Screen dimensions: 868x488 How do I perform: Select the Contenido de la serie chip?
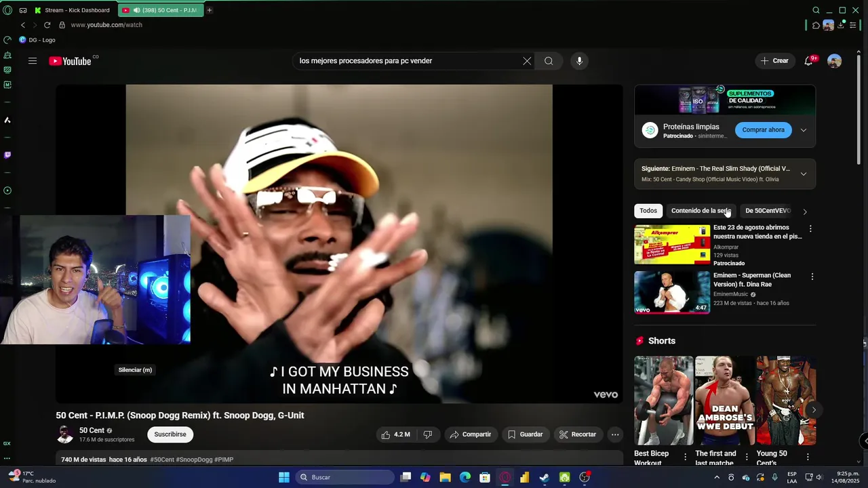coord(701,211)
